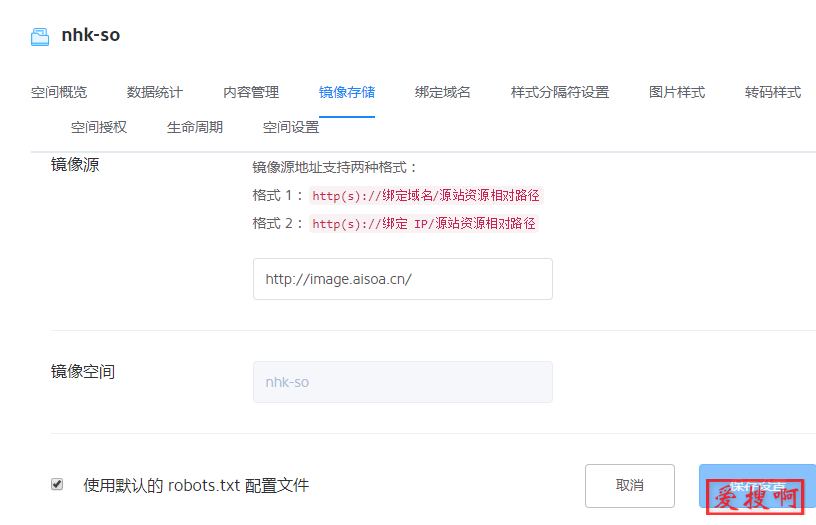816x525 pixels.
Task: Click the 取消 button
Action: [x=630, y=486]
